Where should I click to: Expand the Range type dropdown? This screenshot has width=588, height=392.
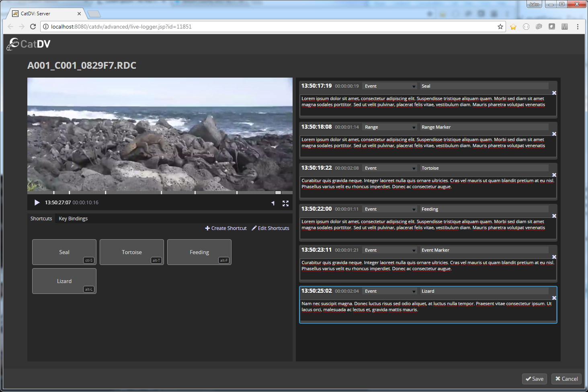pyautogui.click(x=390, y=127)
